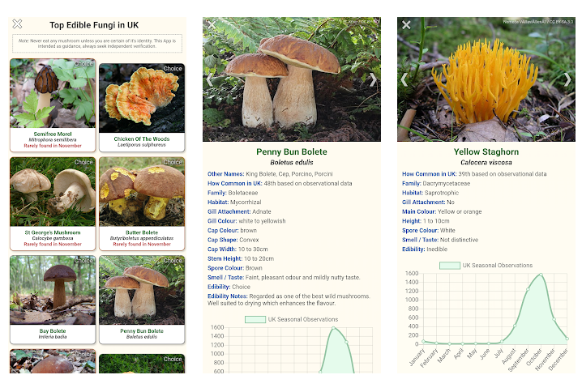Click 'Main Colour: Yellow or orange' line
The width and height of the screenshot is (582, 392).
[442, 211]
